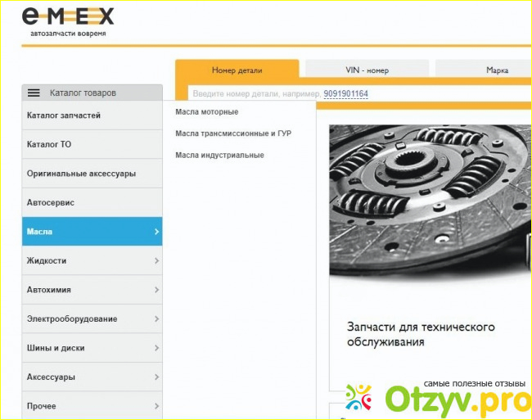This screenshot has height=420, width=532.
Task: Expand the Шины и диски arrow
Action: pyautogui.click(x=156, y=348)
